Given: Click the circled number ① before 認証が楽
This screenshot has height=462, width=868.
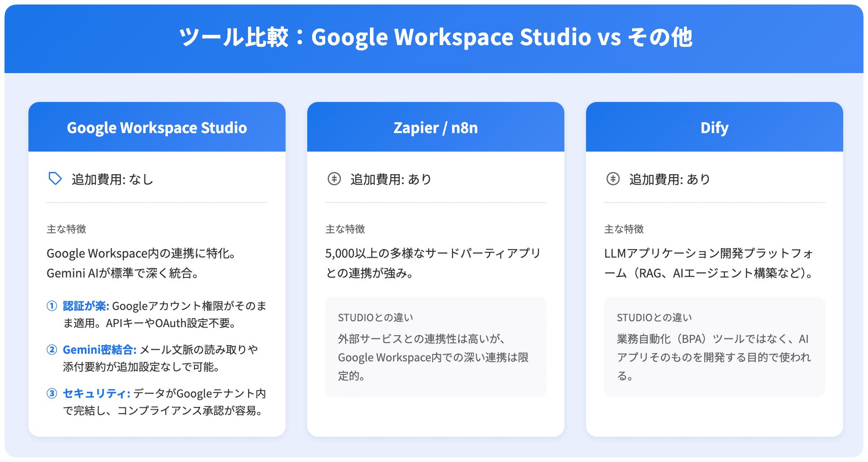Looking at the screenshot, I should [x=52, y=306].
